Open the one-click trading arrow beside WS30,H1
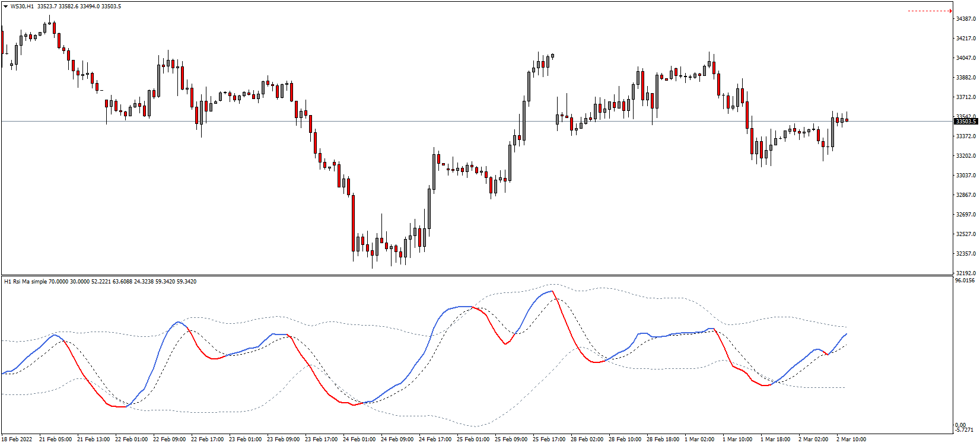The image size is (980, 446). tap(5, 7)
